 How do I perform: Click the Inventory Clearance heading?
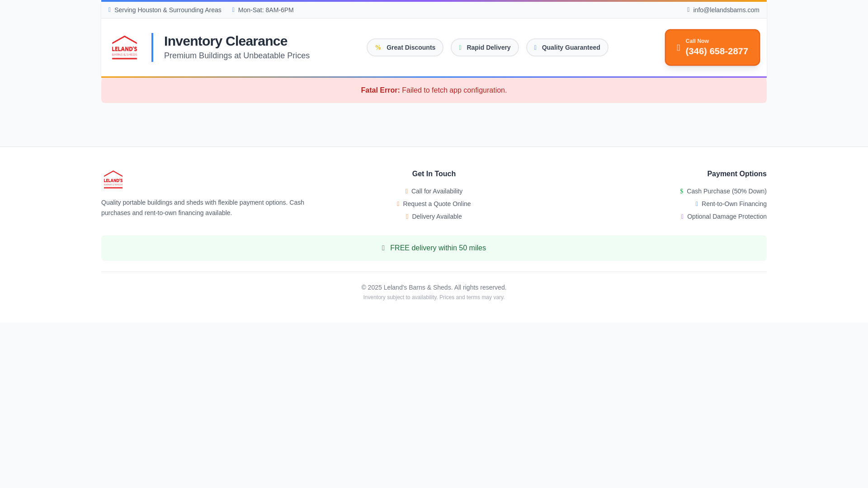226,41
